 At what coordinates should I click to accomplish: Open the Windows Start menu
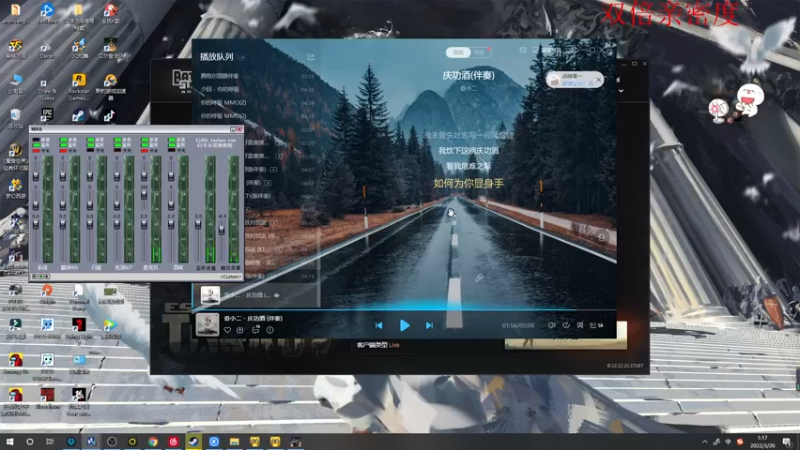pyautogui.click(x=10, y=442)
